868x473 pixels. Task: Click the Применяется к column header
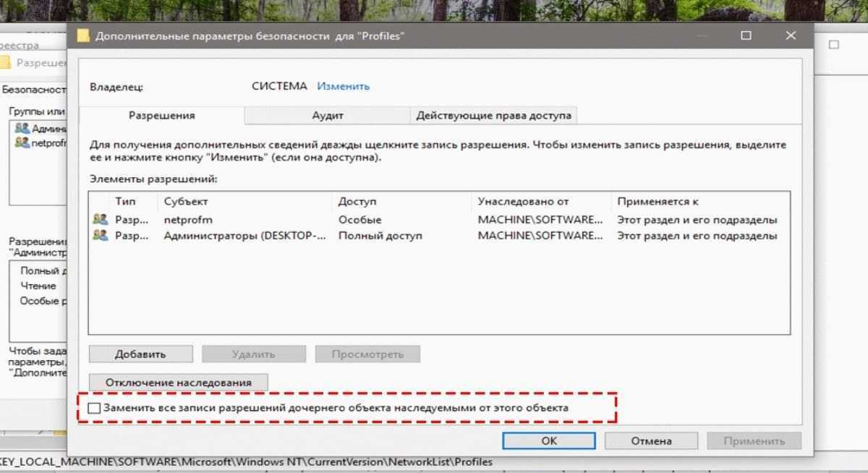pos(658,202)
